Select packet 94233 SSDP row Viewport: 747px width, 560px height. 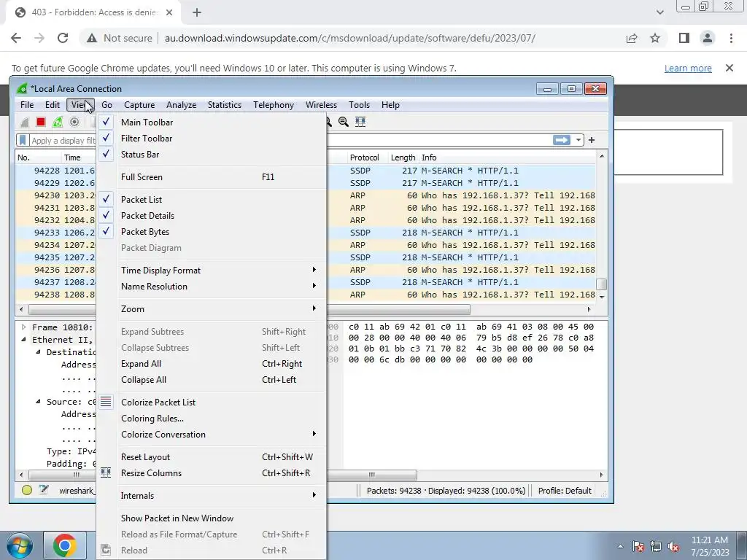coord(305,233)
